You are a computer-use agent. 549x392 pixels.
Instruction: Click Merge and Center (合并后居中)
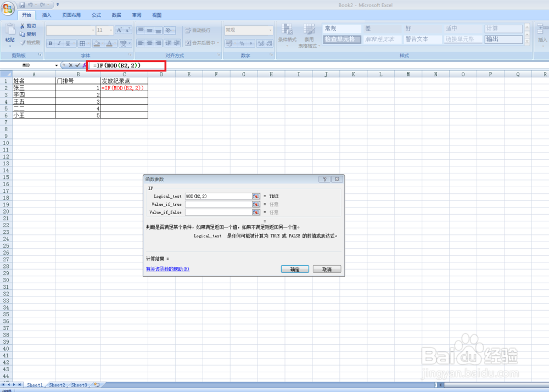click(x=202, y=43)
